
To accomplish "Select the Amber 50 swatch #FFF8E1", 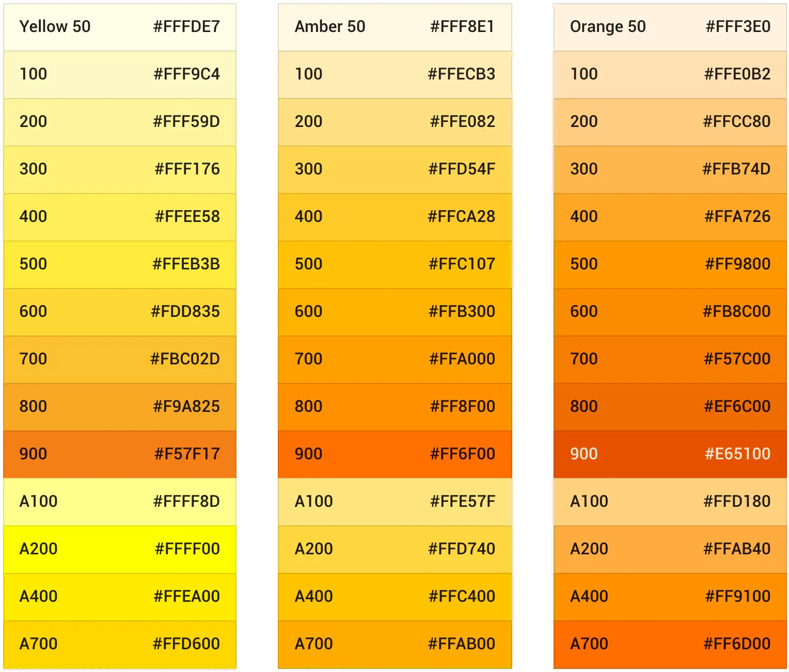I will (395, 27).
